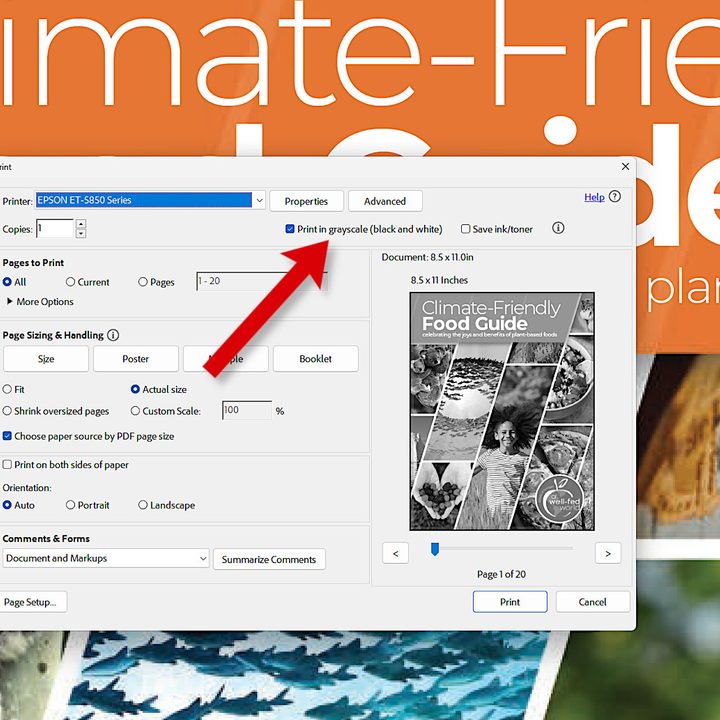Viewport: 720px width, 720px height.
Task: Click the Page 1 of 20 label
Action: pyautogui.click(x=501, y=574)
